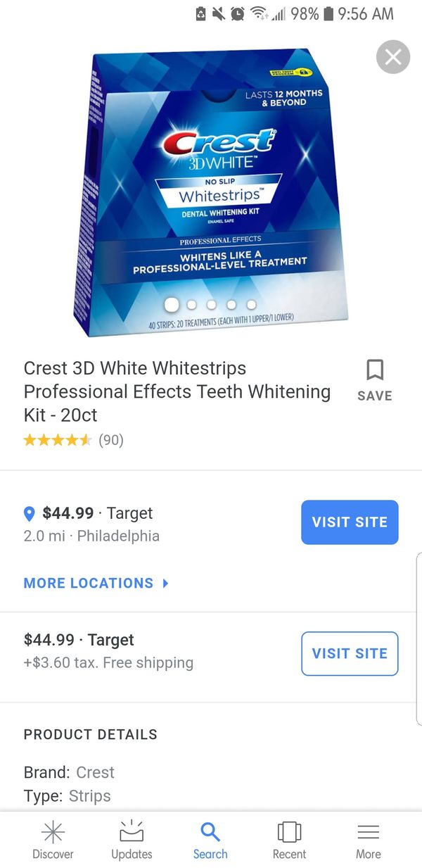
Task: Tap the first image carousel dot
Action: pos(171,304)
